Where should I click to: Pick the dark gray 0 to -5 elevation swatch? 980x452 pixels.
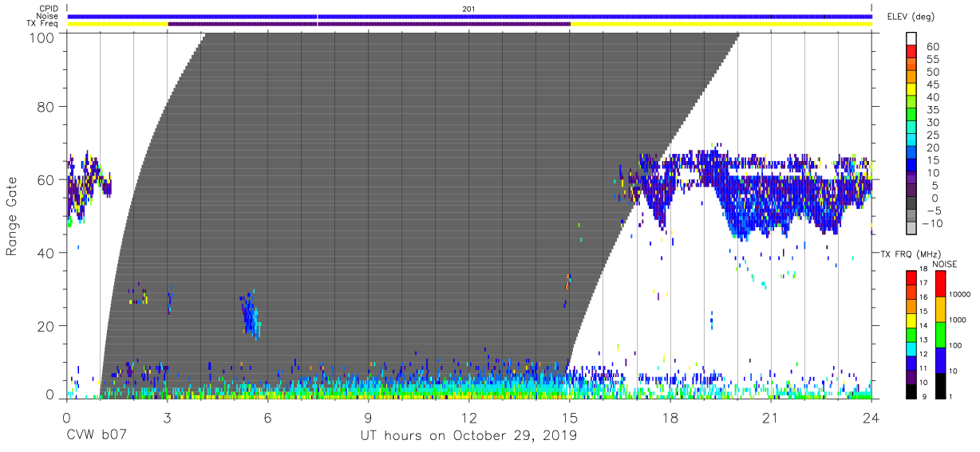911,204
